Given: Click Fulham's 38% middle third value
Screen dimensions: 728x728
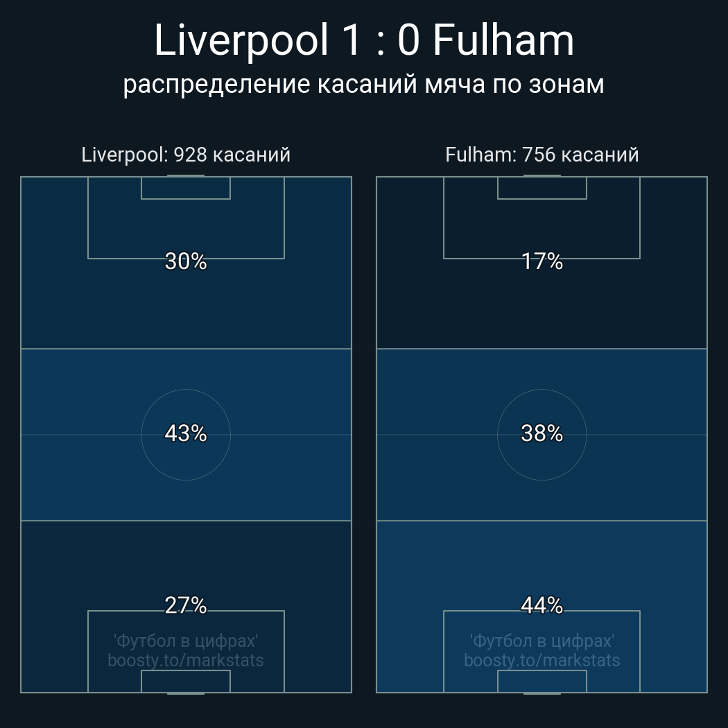Looking at the screenshot, I should coord(542,433).
